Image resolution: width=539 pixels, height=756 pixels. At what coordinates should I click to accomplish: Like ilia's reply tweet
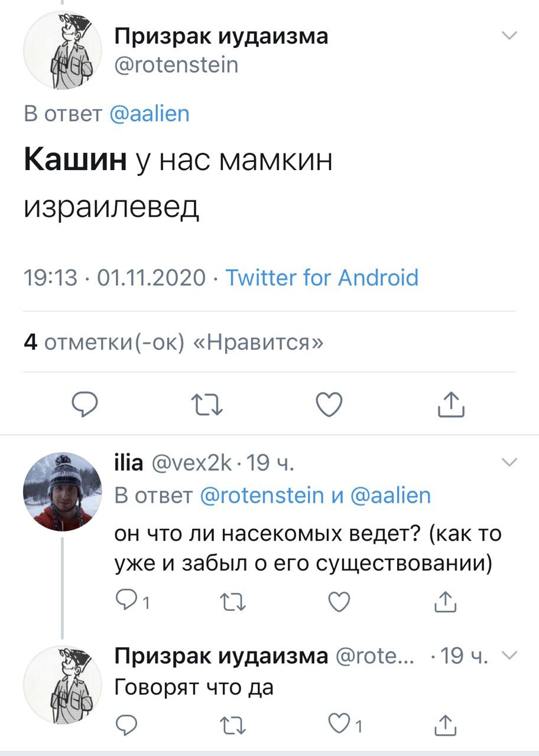(x=338, y=602)
